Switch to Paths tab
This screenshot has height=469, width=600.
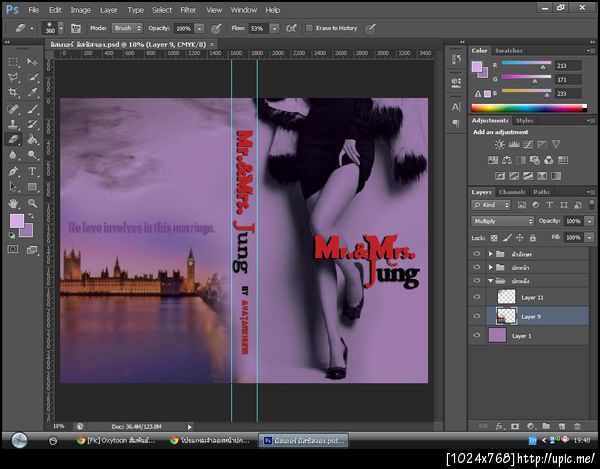541,192
